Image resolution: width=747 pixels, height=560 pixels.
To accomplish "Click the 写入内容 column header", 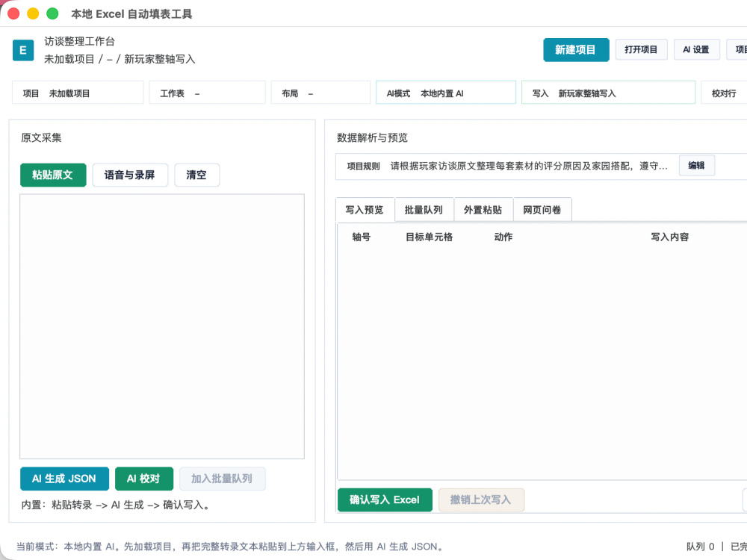I will click(670, 237).
